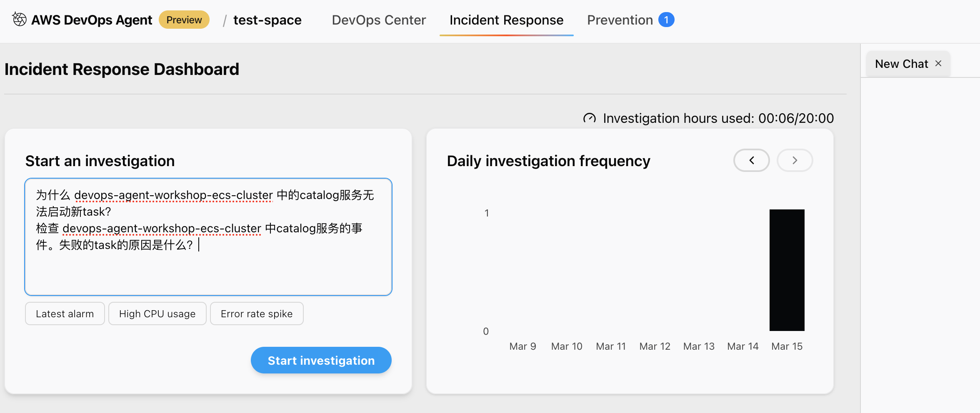980x413 pixels.
Task: Click the Prevention notification badge
Action: coord(666,20)
